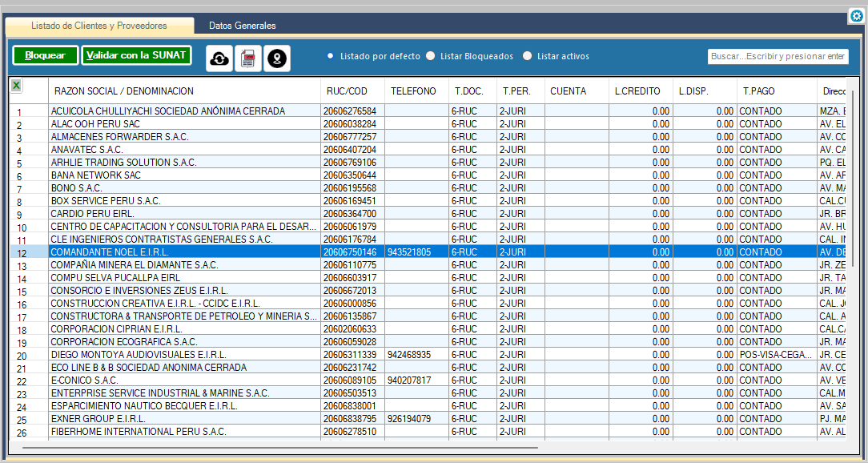Click the POS-VISA-CEGA... payment type cell
The image size is (868, 463).
[776, 354]
